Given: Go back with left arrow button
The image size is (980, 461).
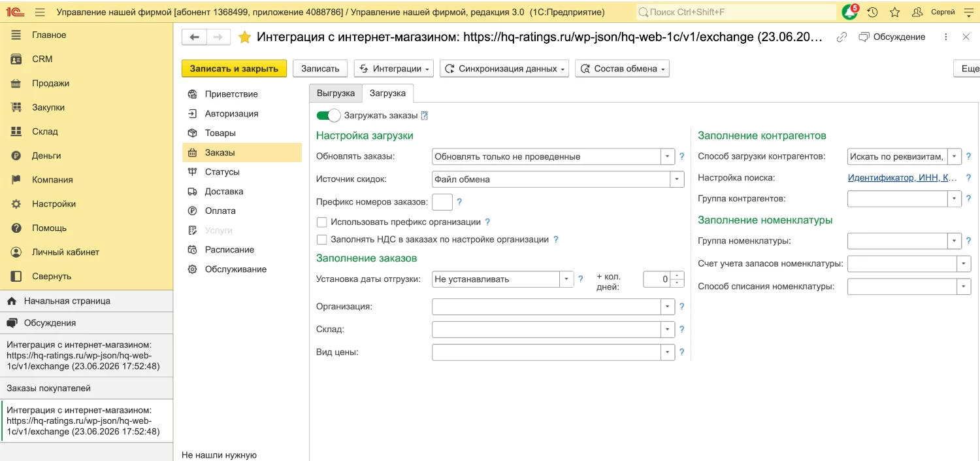Looking at the screenshot, I should [194, 37].
